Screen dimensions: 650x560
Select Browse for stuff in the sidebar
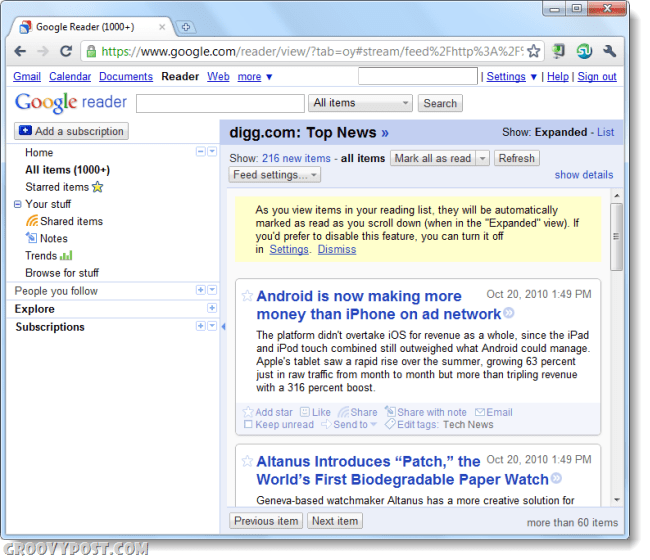pyautogui.click(x=62, y=273)
